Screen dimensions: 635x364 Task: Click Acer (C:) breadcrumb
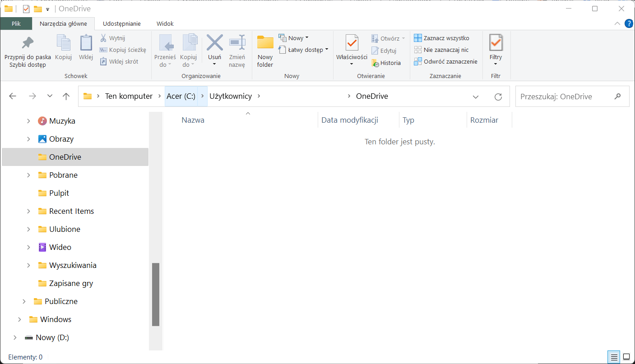181,96
